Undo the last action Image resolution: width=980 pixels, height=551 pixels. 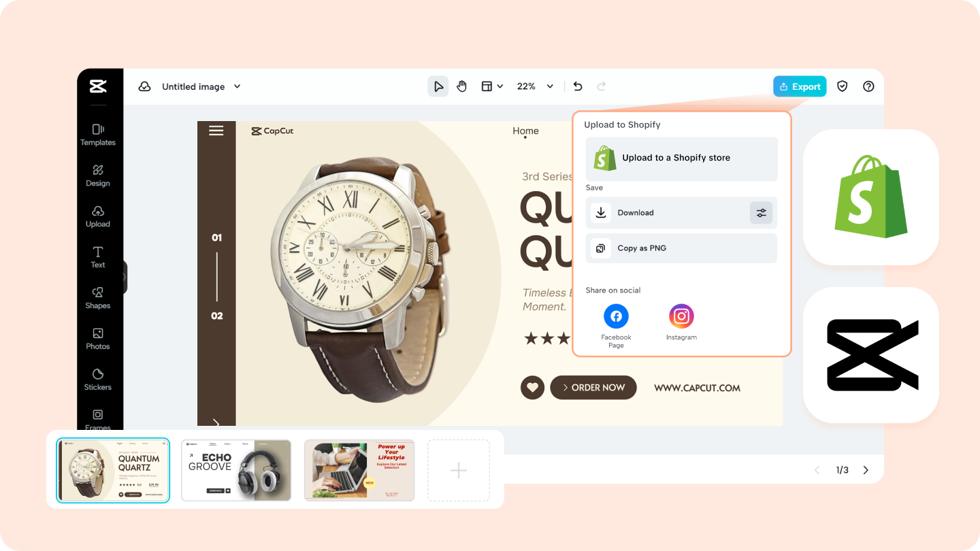tap(578, 86)
